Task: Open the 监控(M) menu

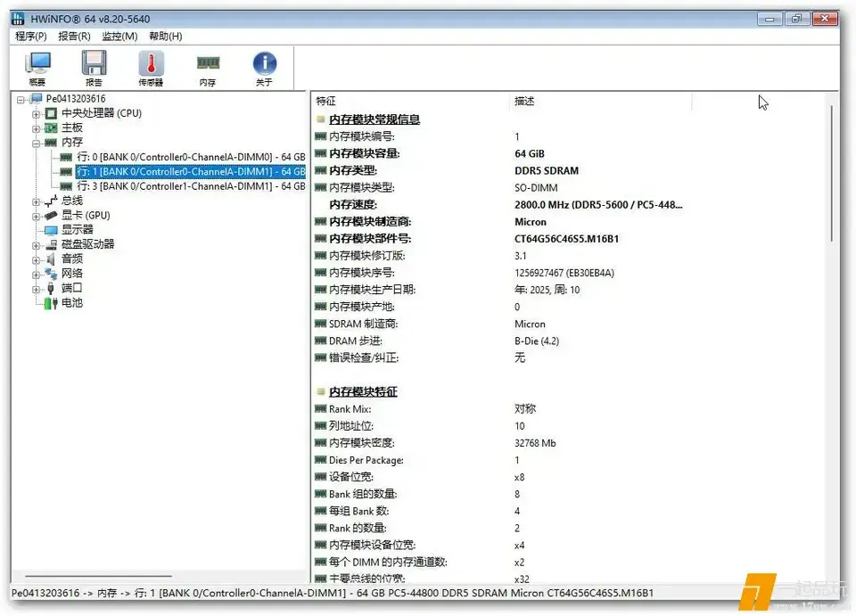Action: pos(119,36)
